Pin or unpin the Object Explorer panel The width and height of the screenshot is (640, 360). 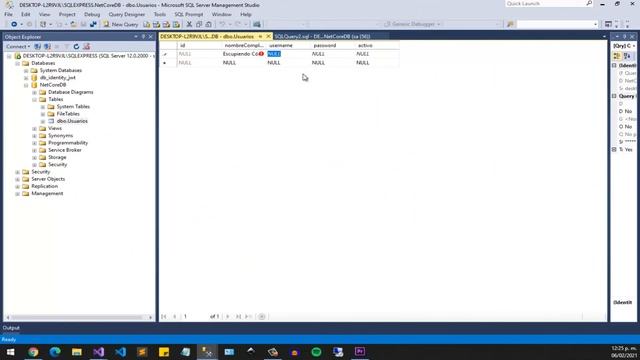[143, 37]
